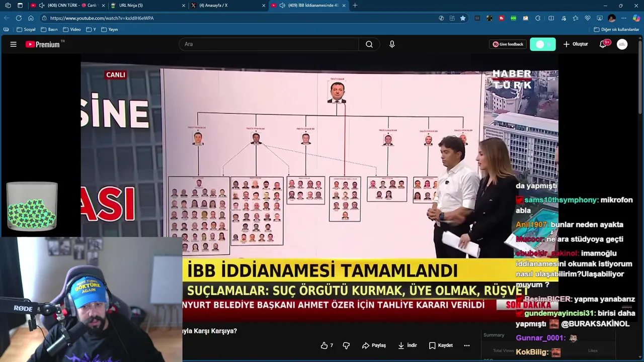The image size is (644, 362).
Task: Focus the YouTube Ara search field
Action: point(269,44)
